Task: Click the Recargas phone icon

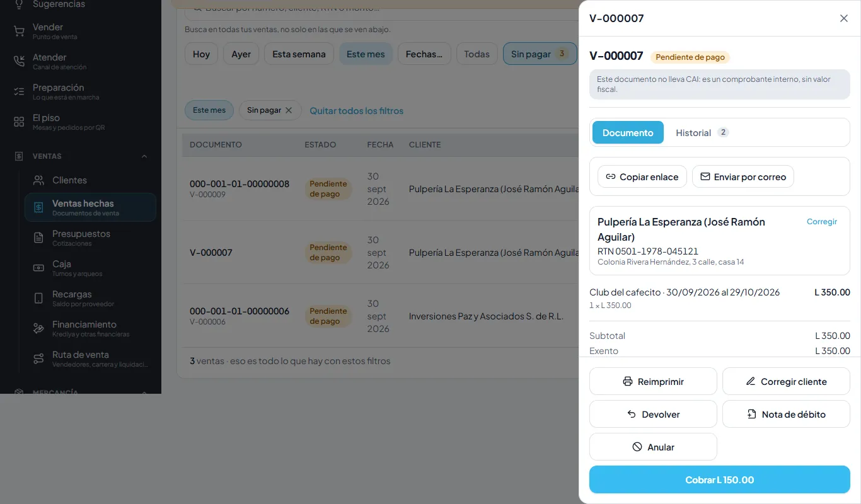Action: (x=38, y=299)
